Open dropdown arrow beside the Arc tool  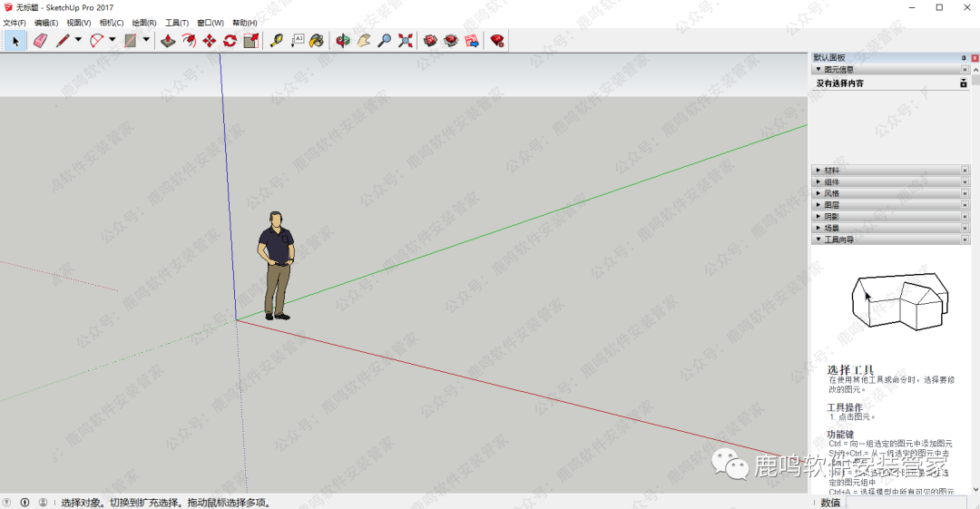tap(113, 40)
